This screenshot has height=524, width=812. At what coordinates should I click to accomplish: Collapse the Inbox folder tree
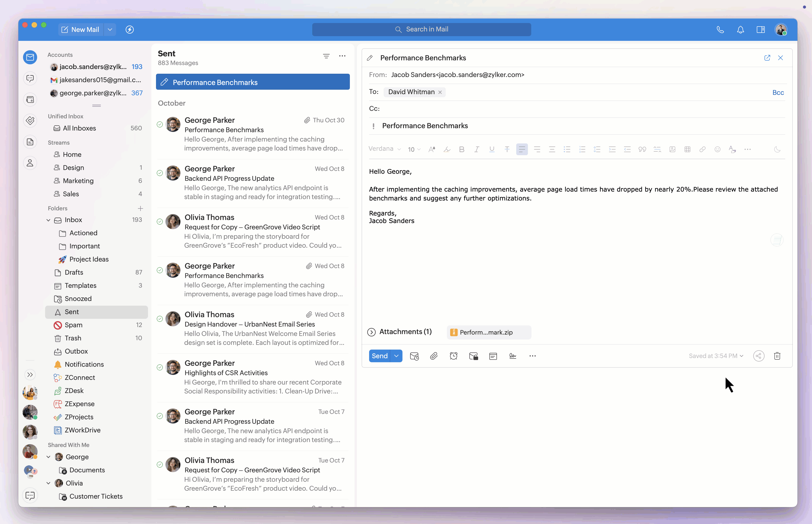(x=48, y=220)
